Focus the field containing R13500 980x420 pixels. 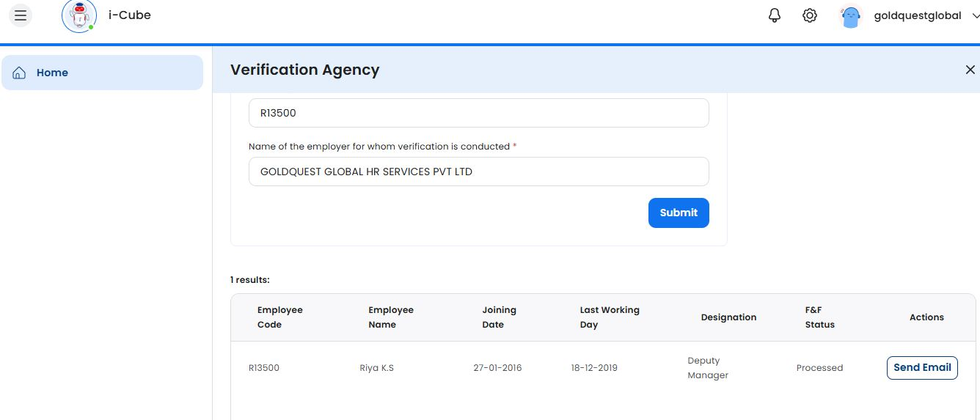pos(478,113)
